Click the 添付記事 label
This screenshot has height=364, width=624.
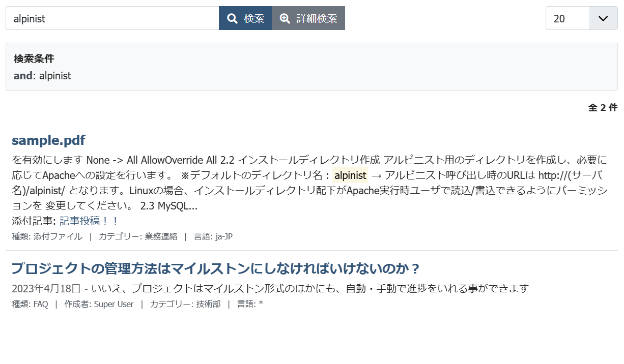[34, 221]
